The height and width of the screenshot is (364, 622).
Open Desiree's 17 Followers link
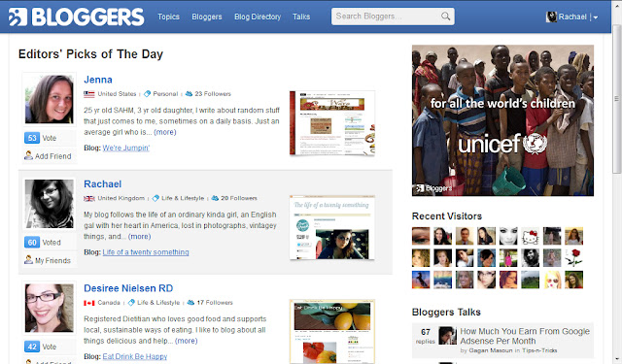coord(210,303)
